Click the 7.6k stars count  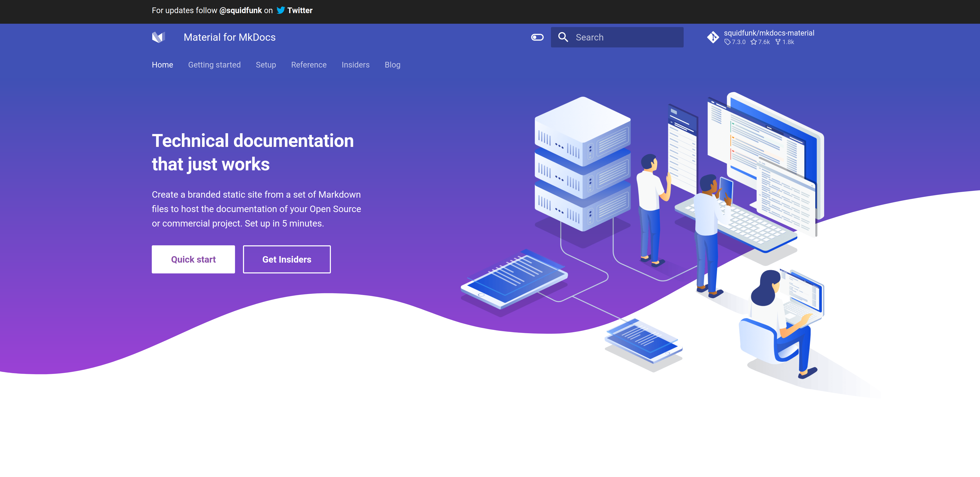point(760,42)
